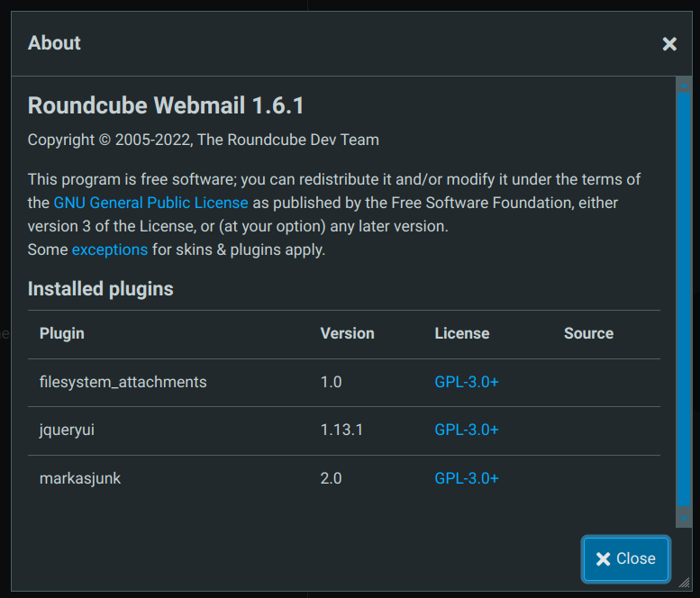700x598 pixels.
Task: Click the Close button at the bottom
Action: tap(626, 558)
